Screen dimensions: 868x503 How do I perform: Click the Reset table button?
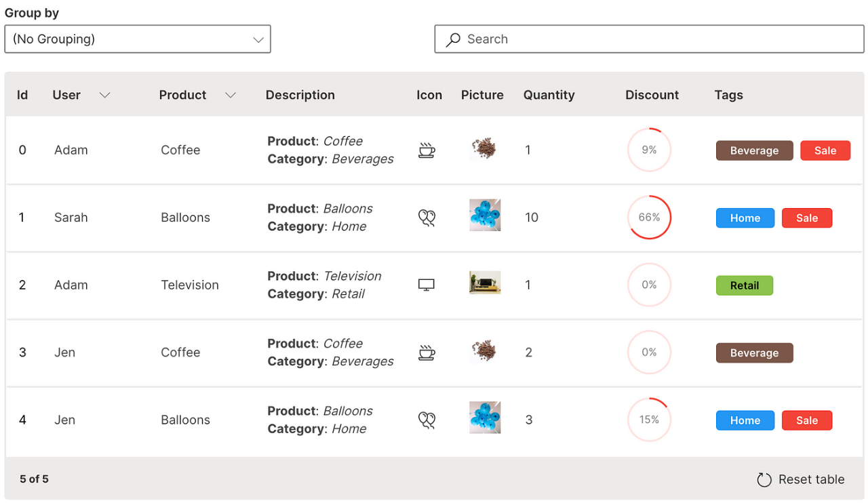[x=810, y=480]
